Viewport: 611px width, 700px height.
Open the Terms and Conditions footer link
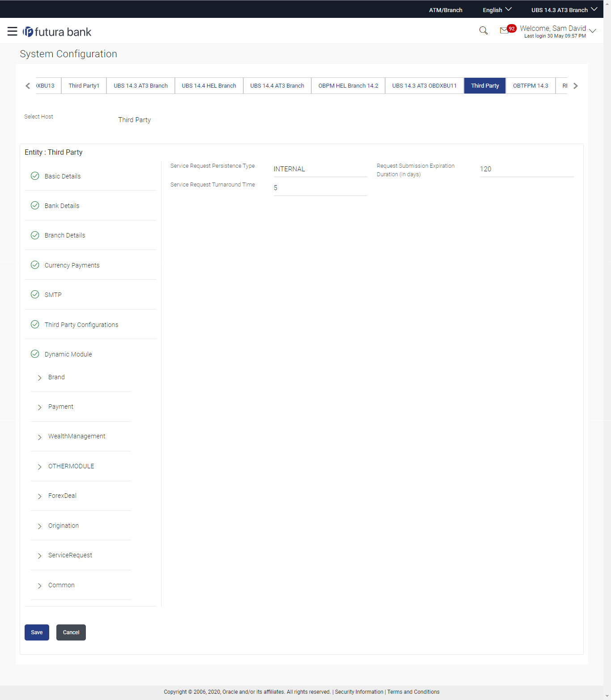[x=413, y=692]
